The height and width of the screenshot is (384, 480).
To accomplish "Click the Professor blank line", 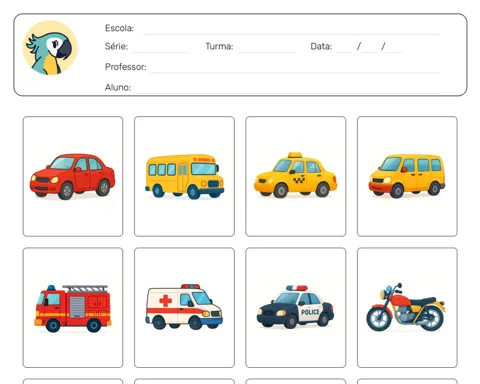I will coord(295,72).
